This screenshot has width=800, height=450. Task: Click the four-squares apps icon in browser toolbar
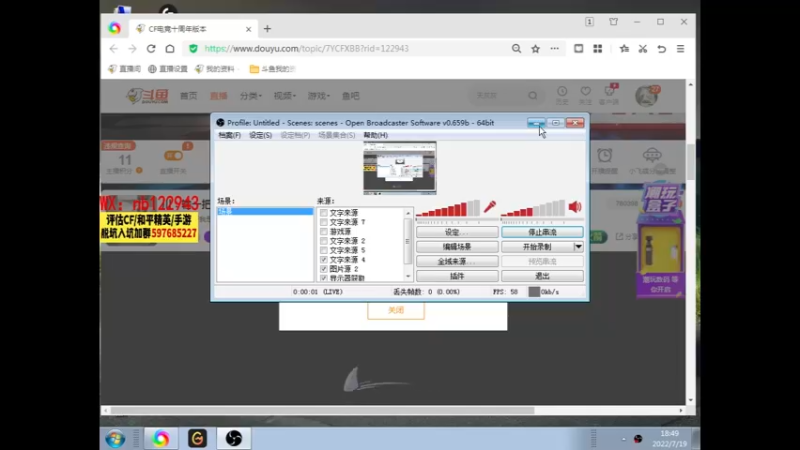[x=597, y=48]
